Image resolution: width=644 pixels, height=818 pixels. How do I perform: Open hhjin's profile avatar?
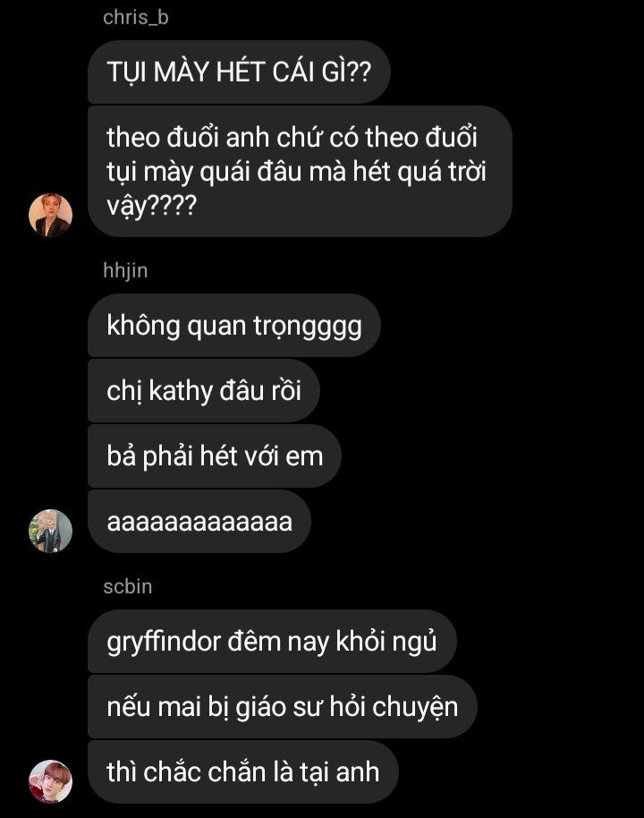tap(50, 531)
